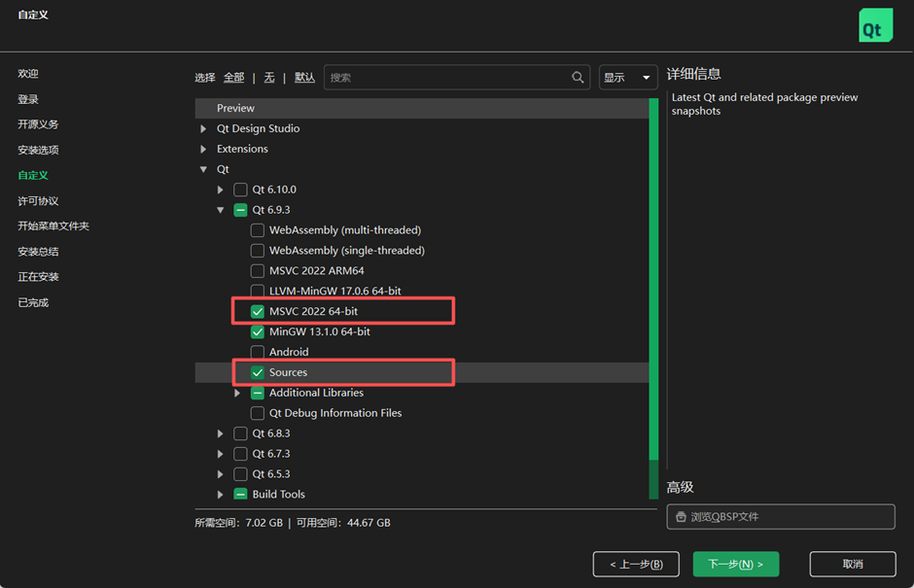Open the 安装总结 step

(x=38, y=251)
